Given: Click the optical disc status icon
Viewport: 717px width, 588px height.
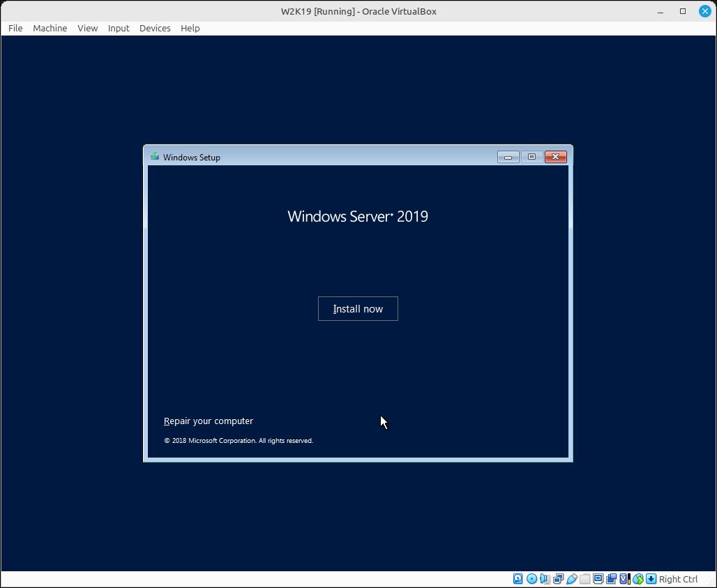Looking at the screenshot, I should pos(531,579).
